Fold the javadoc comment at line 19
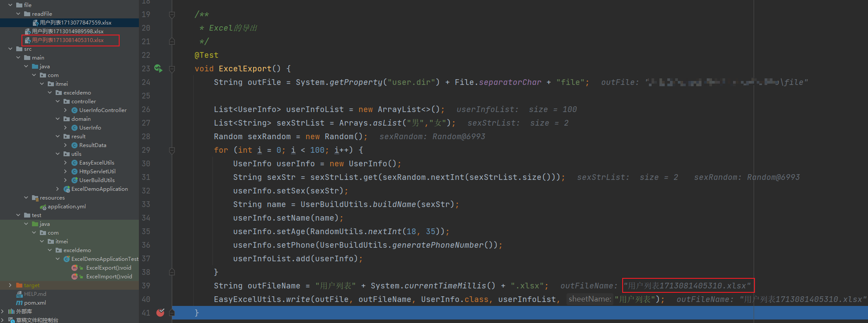Screen dimensions: 868x323 [x=172, y=14]
